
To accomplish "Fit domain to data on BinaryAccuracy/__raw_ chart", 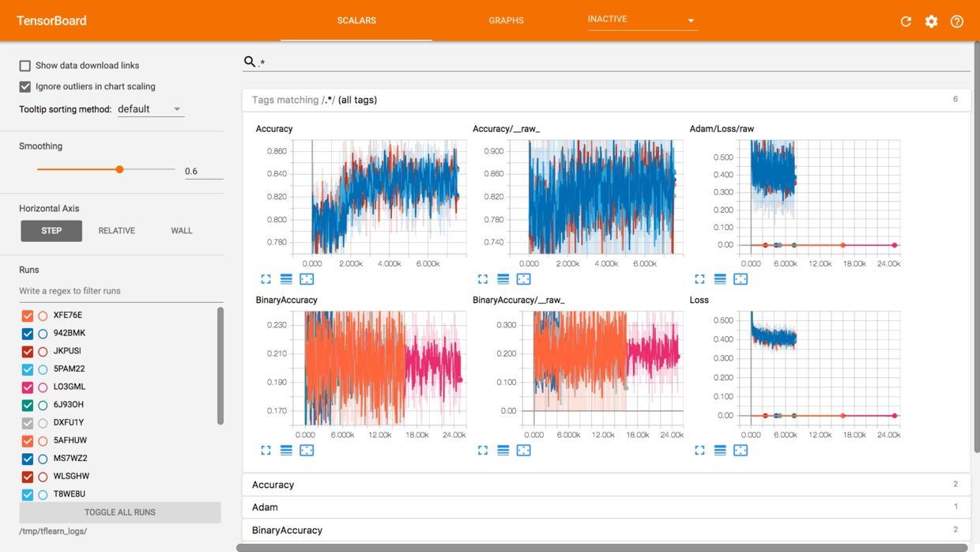I will pyautogui.click(x=523, y=451).
